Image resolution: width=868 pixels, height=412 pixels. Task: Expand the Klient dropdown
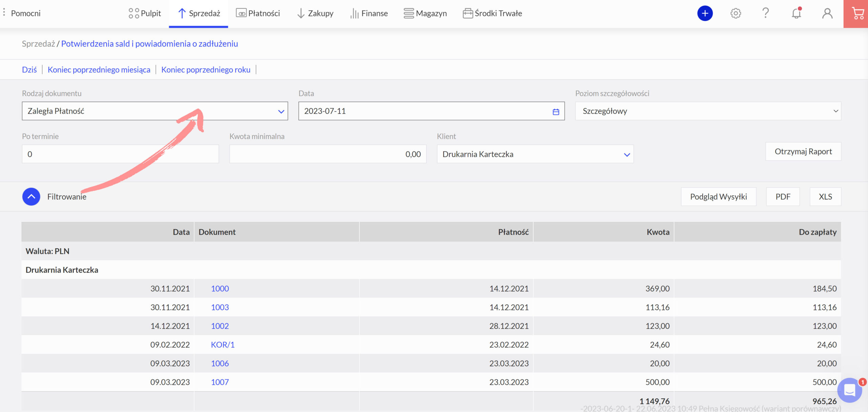[535, 154]
